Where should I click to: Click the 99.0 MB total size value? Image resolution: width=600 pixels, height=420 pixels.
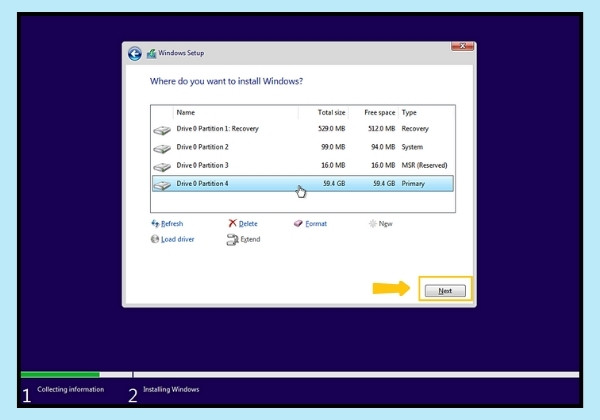333,147
